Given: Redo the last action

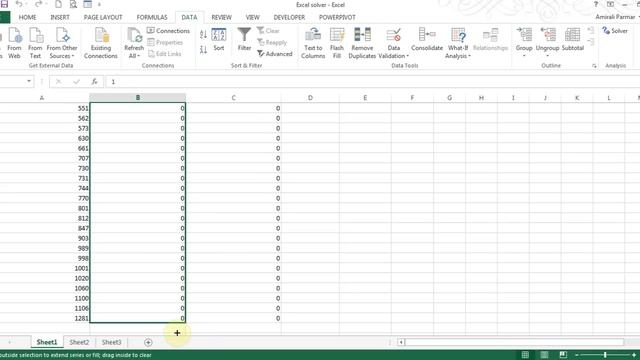Looking at the screenshot, I should click(x=38, y=4).
